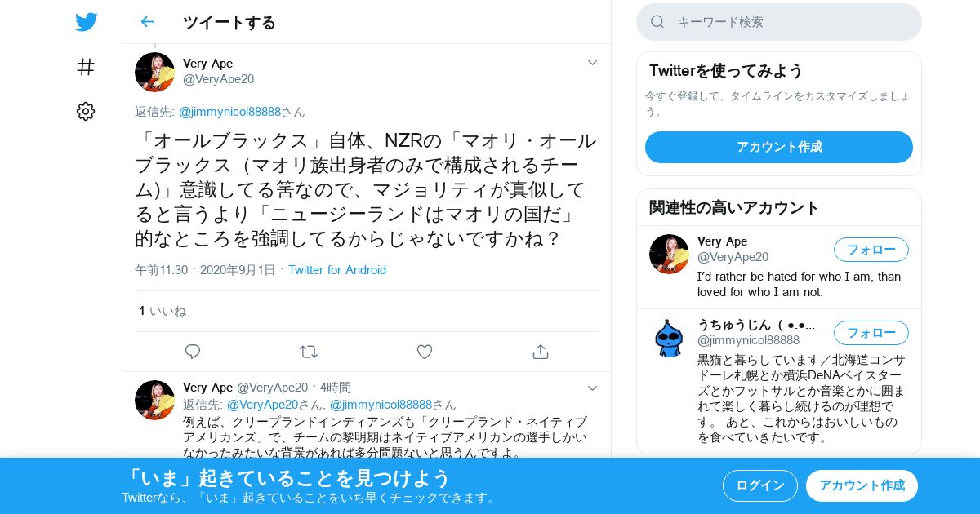This screenshot has height=514, width=980.
Task: Reply using the speech bubble icon
Action: [x=193, y=352]
